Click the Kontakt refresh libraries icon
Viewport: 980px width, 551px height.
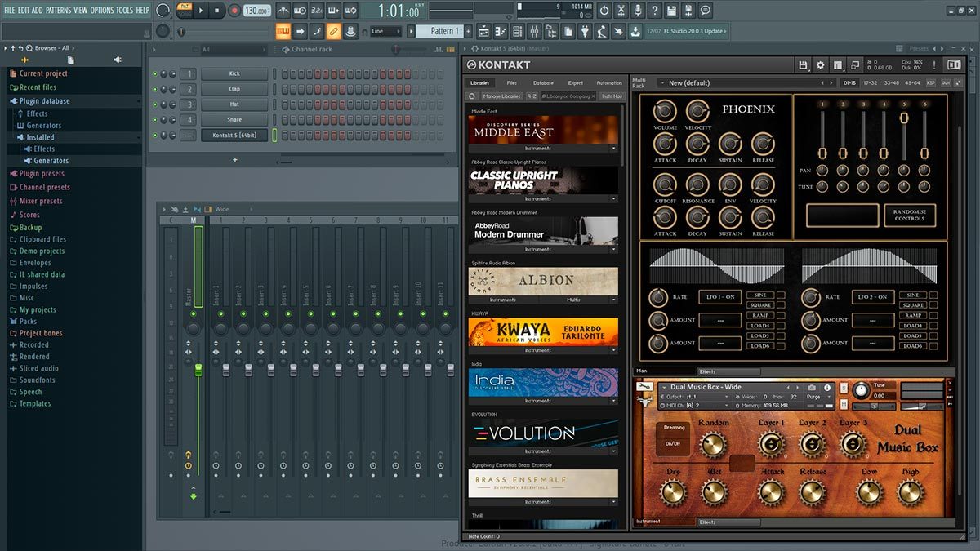click(x=472, y=96)
